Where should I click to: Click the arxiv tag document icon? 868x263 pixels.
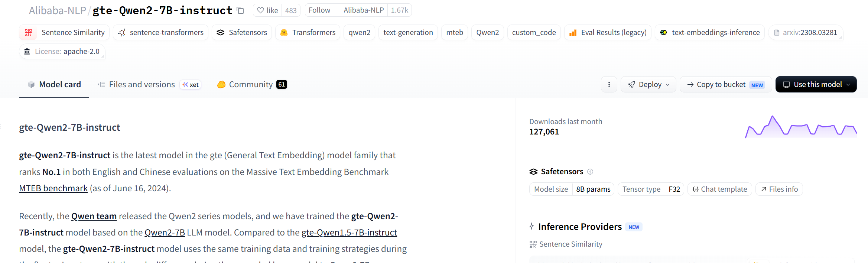click(x=777, y=33)
